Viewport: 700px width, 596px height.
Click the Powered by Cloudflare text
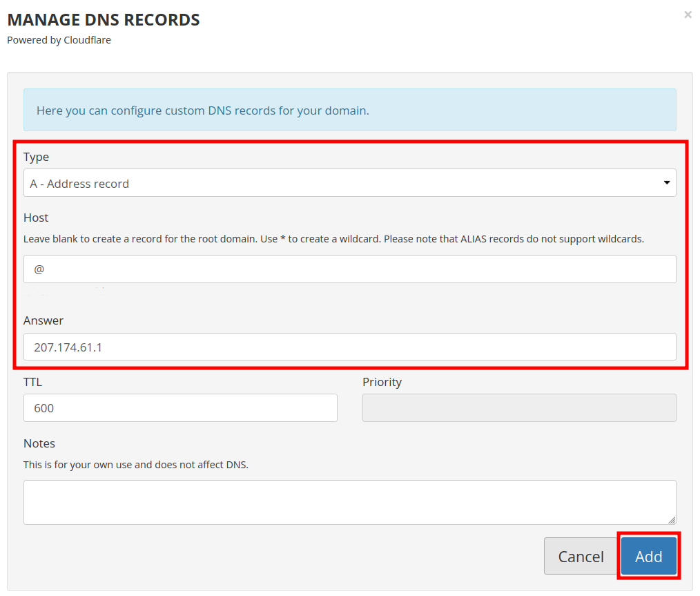tap(59, 40)
